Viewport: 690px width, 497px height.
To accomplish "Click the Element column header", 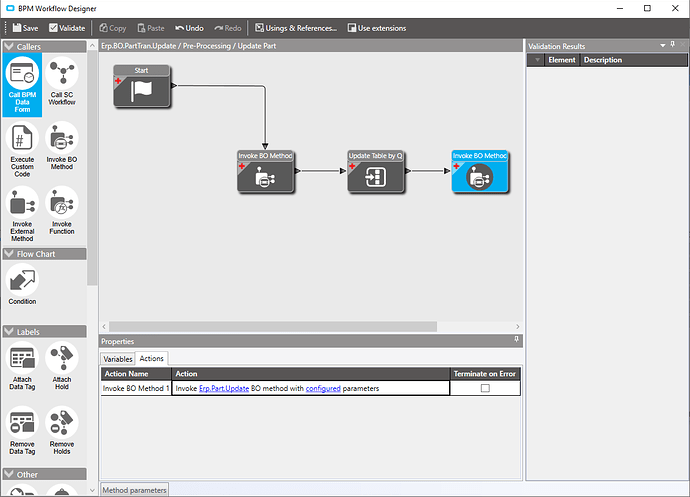I will [562, 60].
